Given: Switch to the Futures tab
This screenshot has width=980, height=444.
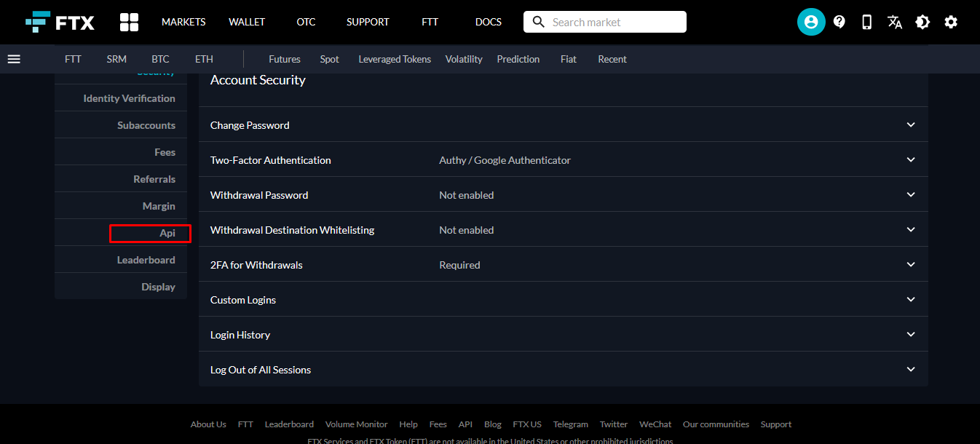Looking at the screenshot, I should point(284,59).
